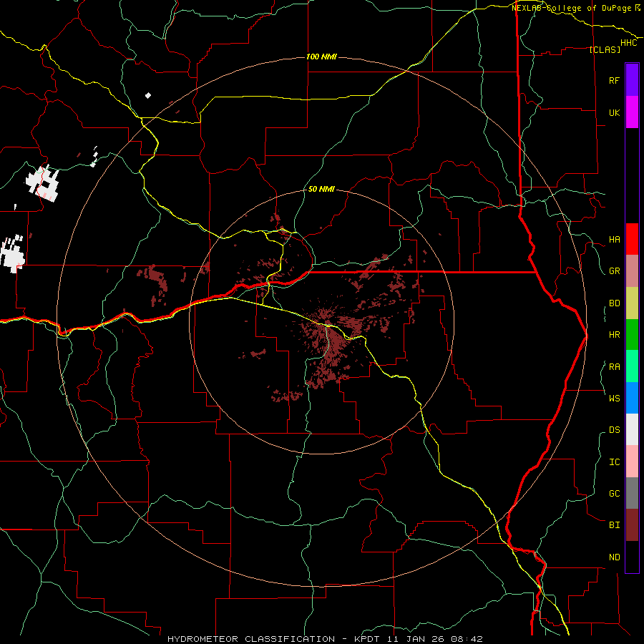Click the GR legend label
The image size is (644, 644).
pyautogui.click(x=614, y=271)
